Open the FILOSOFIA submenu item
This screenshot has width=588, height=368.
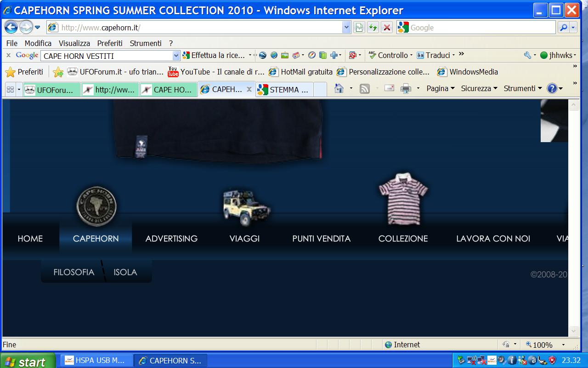pos(74,272)
